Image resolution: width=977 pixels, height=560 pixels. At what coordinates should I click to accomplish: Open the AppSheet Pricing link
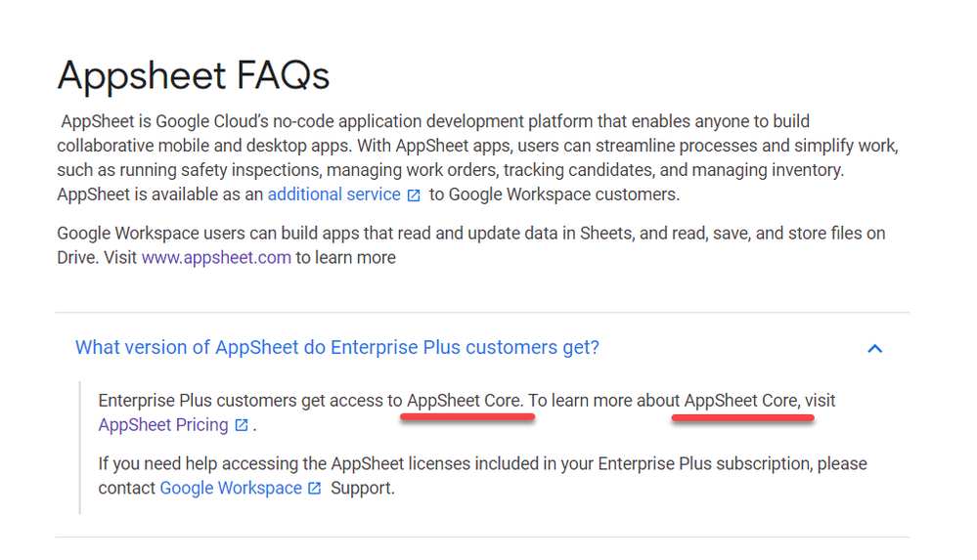(163, 425)
